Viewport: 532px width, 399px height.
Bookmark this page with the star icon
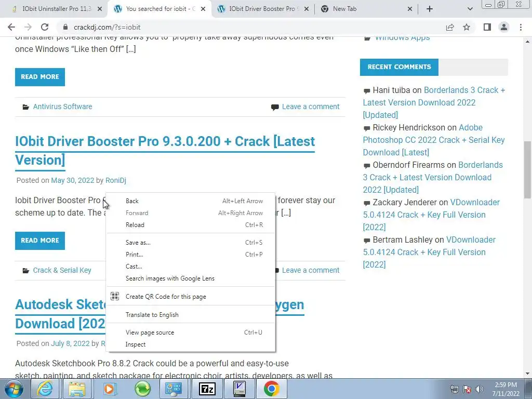tap(467, 27)
